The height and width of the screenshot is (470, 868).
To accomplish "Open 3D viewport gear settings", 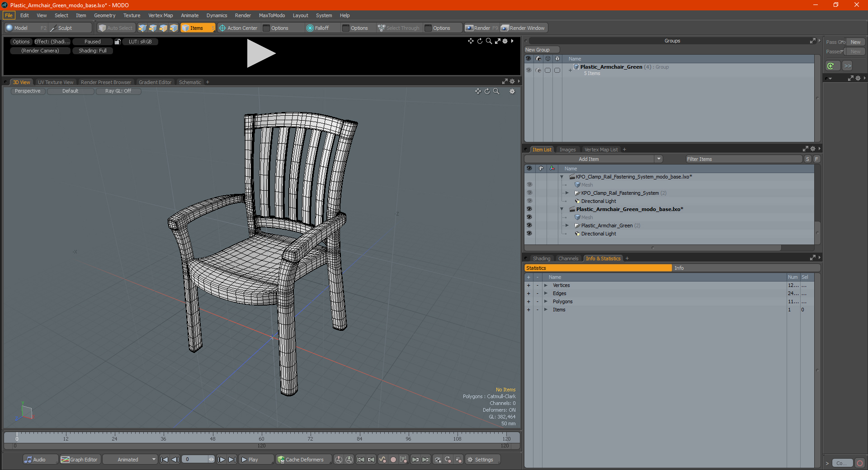I will click(x=512, y=91).
